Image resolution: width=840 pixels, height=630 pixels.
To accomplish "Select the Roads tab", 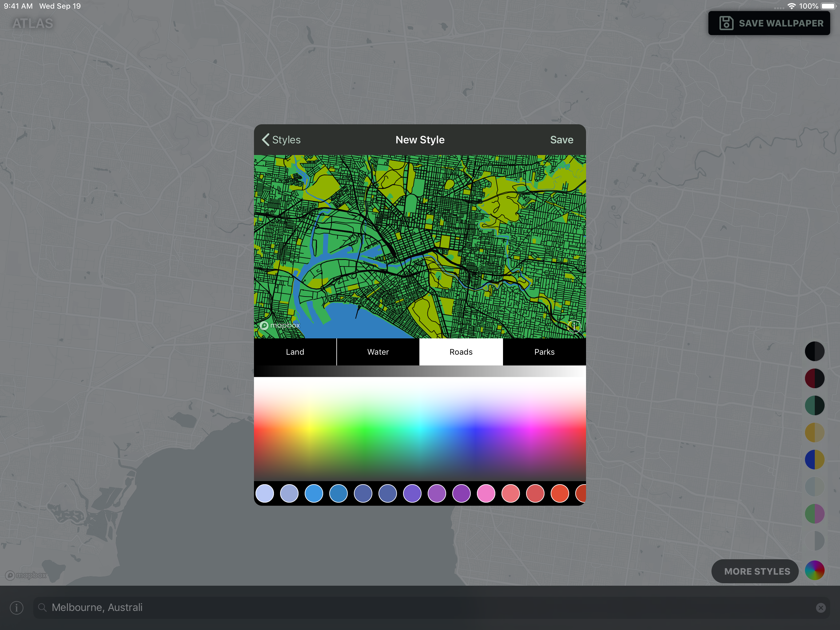I will [x=461, y=352].
